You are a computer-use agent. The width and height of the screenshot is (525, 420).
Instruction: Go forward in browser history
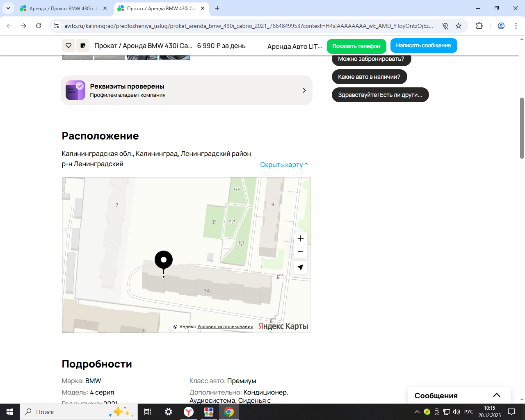24,26
